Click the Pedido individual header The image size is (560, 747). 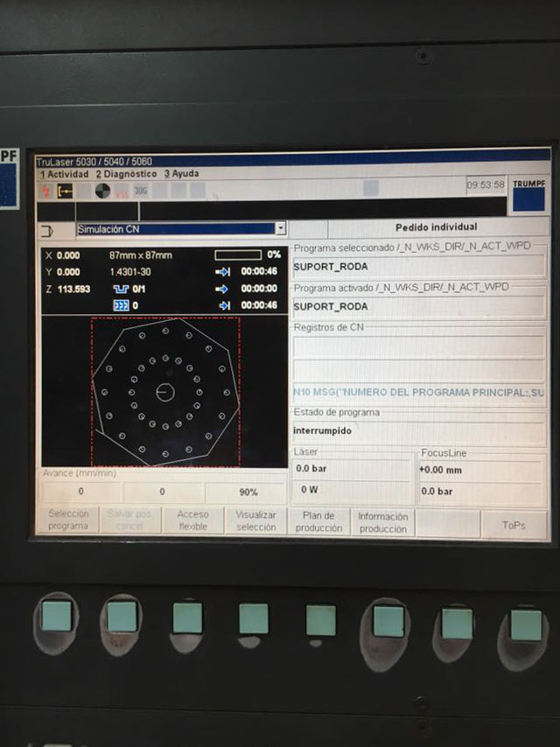tap(436, 227)
